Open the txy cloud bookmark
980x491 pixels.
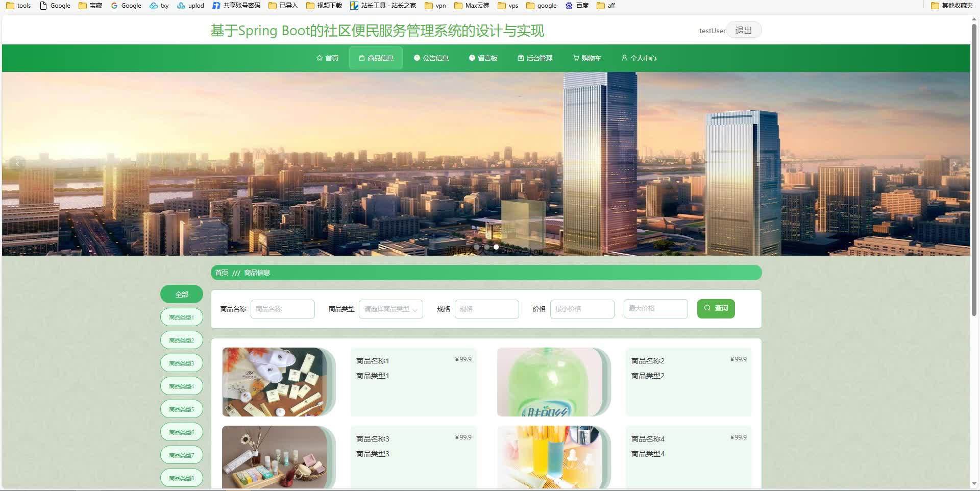159,6
